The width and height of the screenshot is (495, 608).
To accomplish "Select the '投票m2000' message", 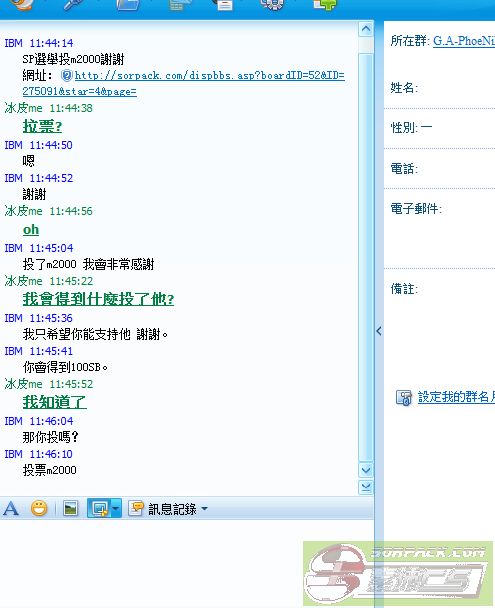I will (x=50, y=470).
